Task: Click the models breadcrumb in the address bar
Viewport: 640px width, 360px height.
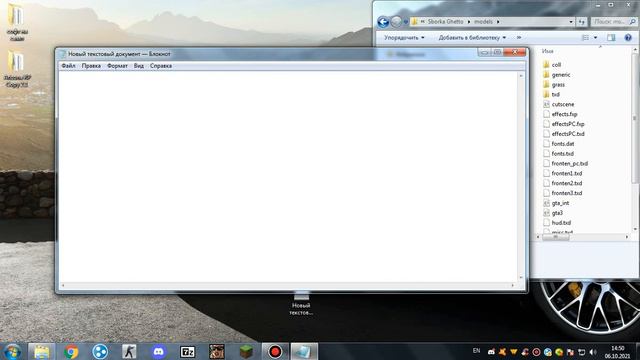Action: (x=483, y=22)
